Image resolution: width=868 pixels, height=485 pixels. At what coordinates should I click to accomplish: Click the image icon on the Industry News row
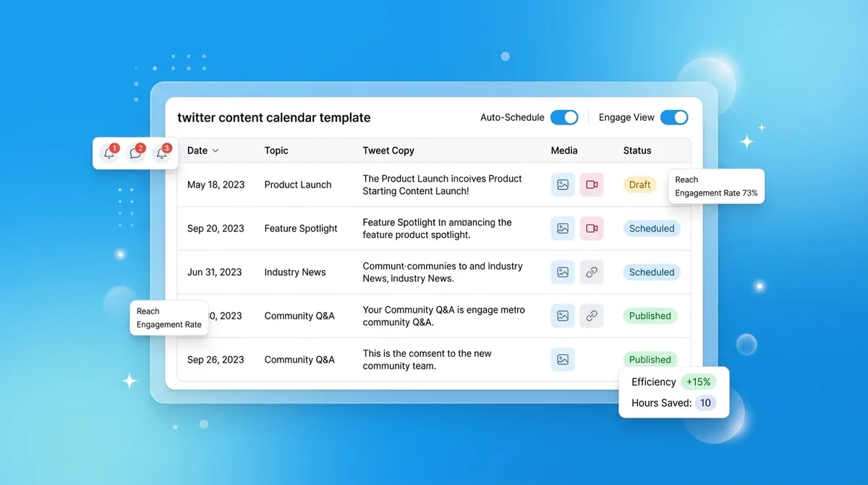563,272
